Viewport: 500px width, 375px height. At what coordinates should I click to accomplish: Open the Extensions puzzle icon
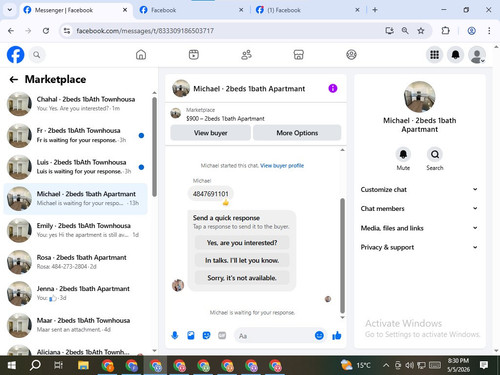[x=445, y=31]
